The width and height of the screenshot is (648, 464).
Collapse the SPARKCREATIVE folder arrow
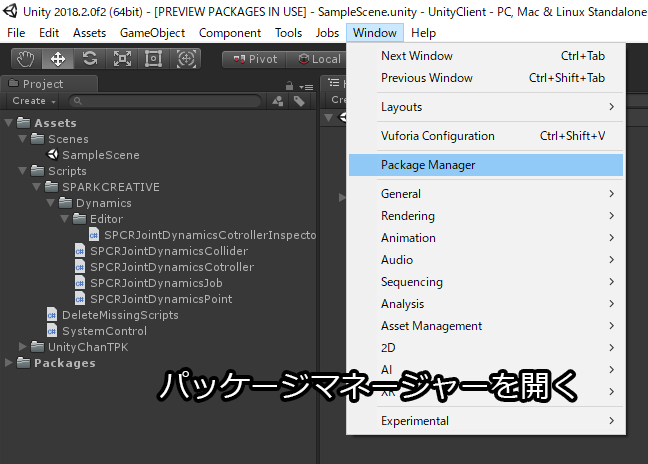tap(36, 187)
